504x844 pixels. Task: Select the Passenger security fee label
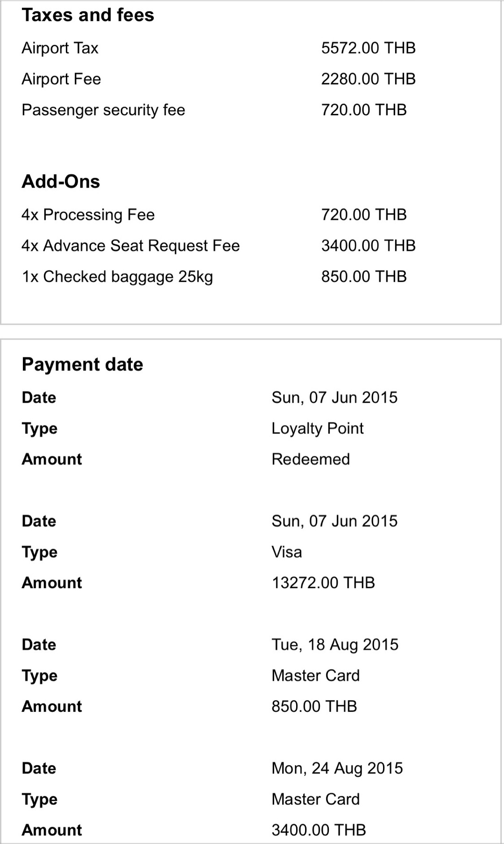click(x=103, y=110)
